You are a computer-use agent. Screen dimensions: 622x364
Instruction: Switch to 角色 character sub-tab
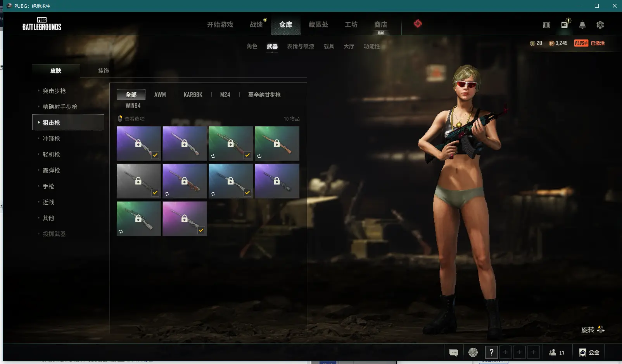[252, 46]
